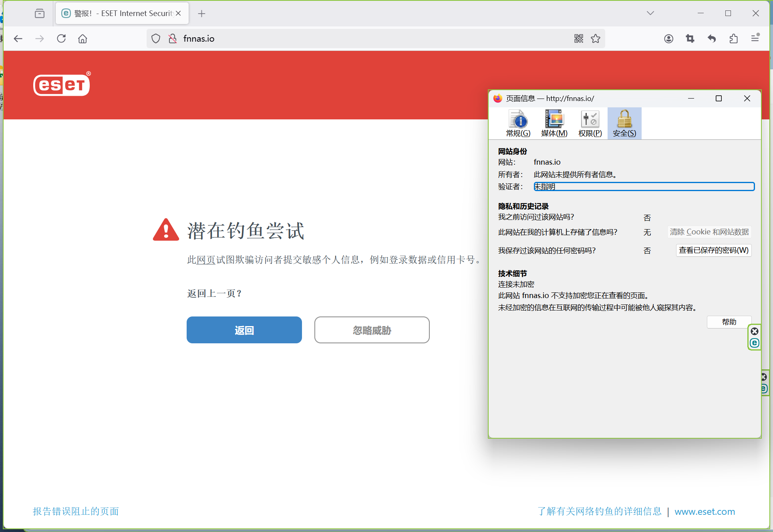This screenshot has width=773, height=532.
Task: Click 我之前访问过该网站吗？ text
Action: point(536,217)
